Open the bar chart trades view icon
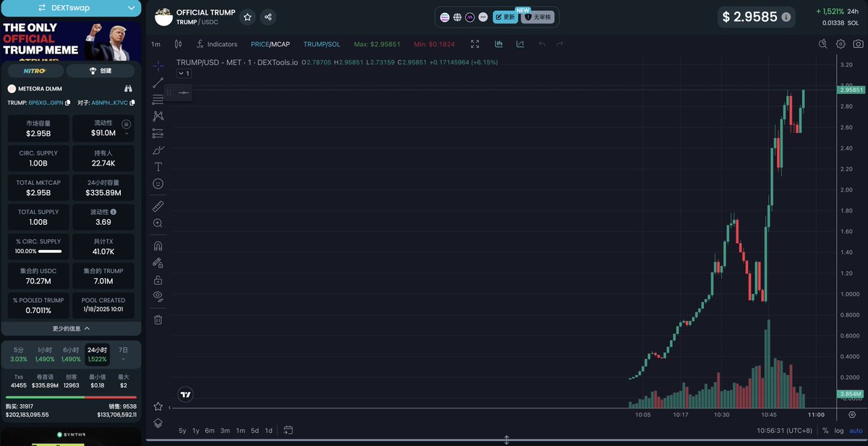Image resolution: width=868 pixels, height=446 pixels. 499,44
